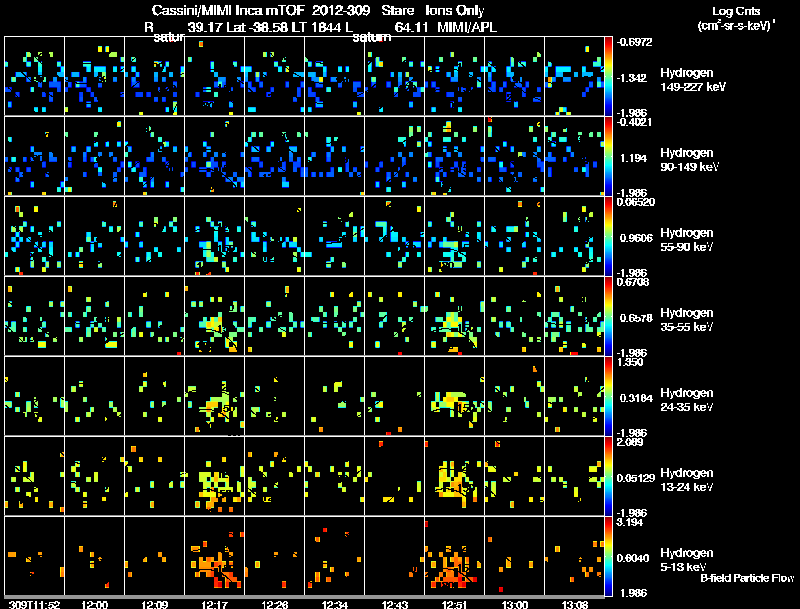Image resolution: width=800 pixels, height=609 pixels.
Task: Select the 12:43 panel in Hydrogen 5-13 keV row
Action: [x=394, y=555]
